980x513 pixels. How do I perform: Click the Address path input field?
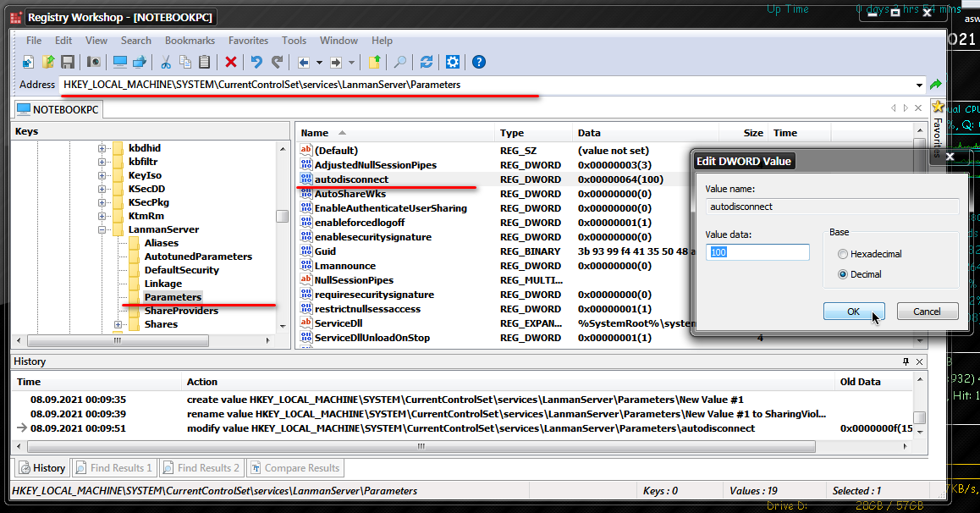pos(487,85)
